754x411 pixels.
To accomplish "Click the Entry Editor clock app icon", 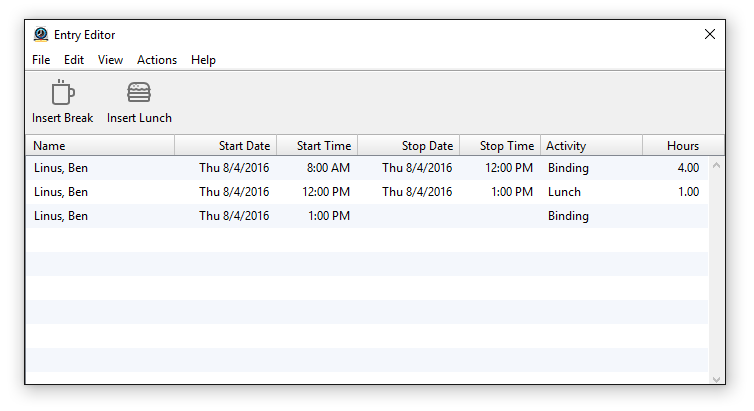I will click(x=41, y=35).
